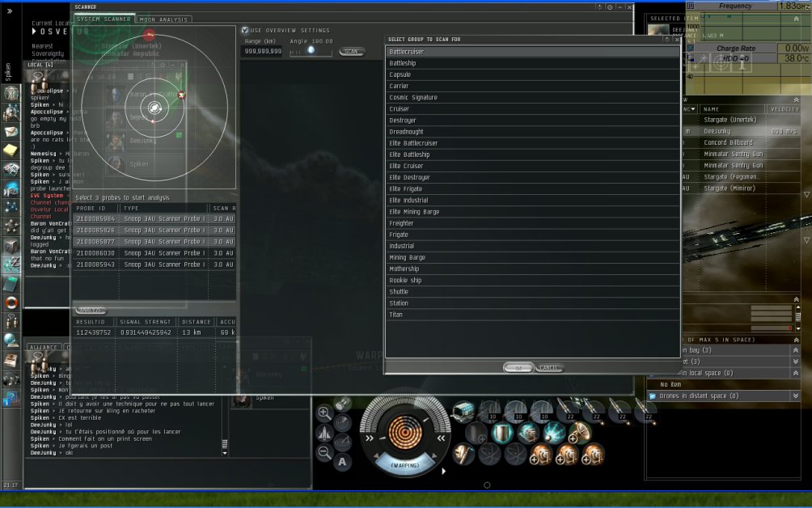812x508 pixels.
Task: Expand the Neocom with double arrow
Action: tap(10, 11)
